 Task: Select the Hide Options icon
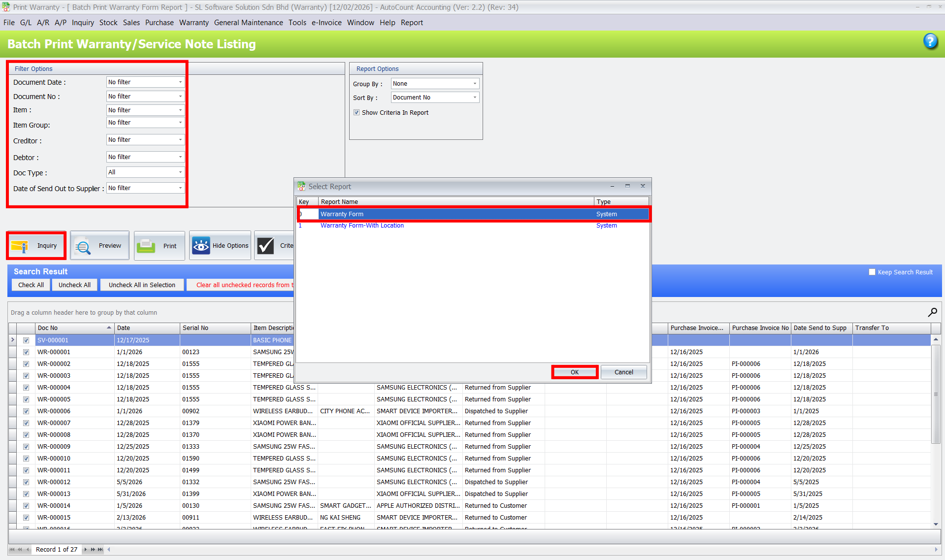[x=220, y=245]
